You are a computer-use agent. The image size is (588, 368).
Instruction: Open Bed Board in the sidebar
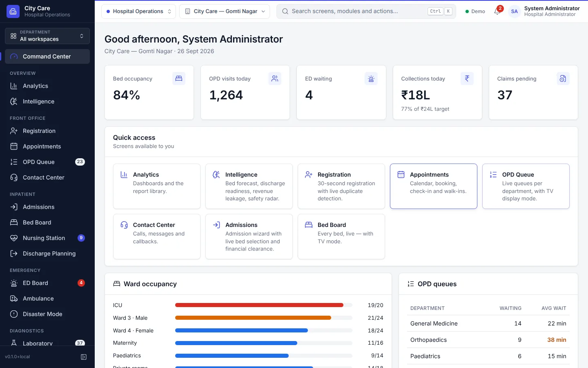(47, 222)
